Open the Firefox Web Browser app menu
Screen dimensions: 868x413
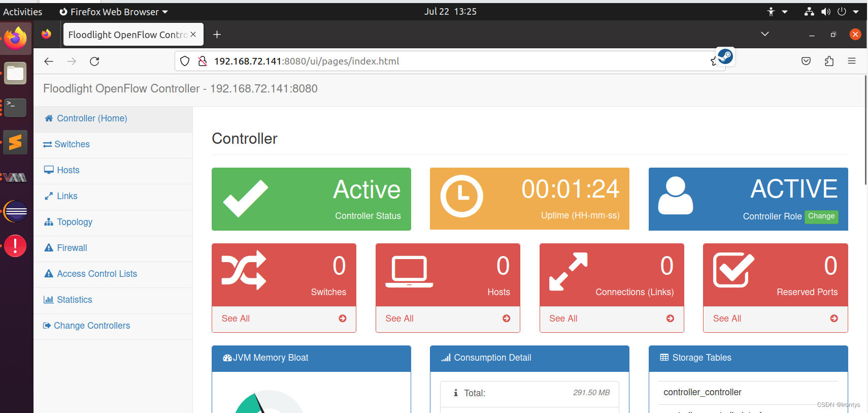coord(114,12)
